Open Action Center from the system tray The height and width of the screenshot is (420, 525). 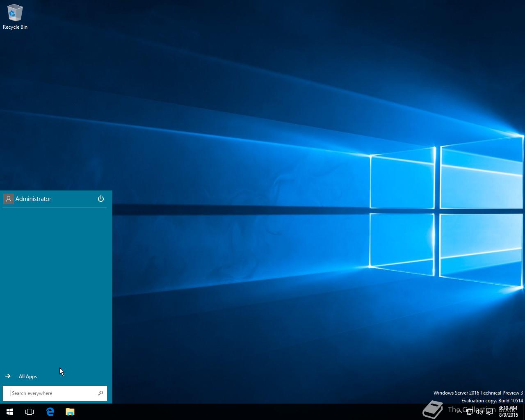coord(489,412)
